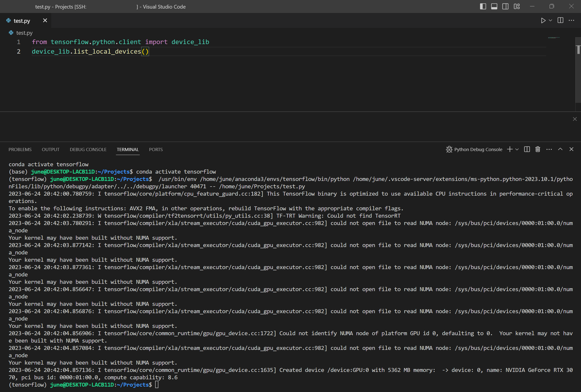Customize layout from title bar icon
The image size is (581, 392).
point(517,7)
